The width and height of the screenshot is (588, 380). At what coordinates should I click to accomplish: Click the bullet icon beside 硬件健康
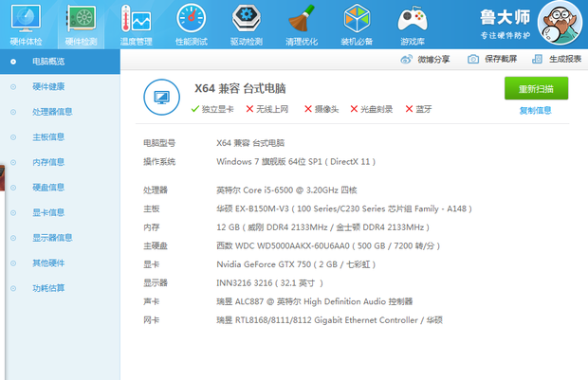(x=13, y=87)
